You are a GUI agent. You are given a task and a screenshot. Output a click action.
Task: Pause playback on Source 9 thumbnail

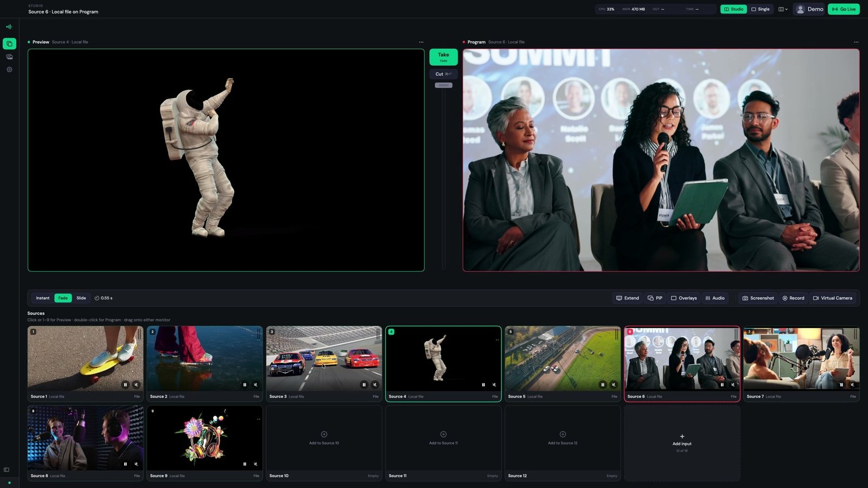tap(245, 464)
